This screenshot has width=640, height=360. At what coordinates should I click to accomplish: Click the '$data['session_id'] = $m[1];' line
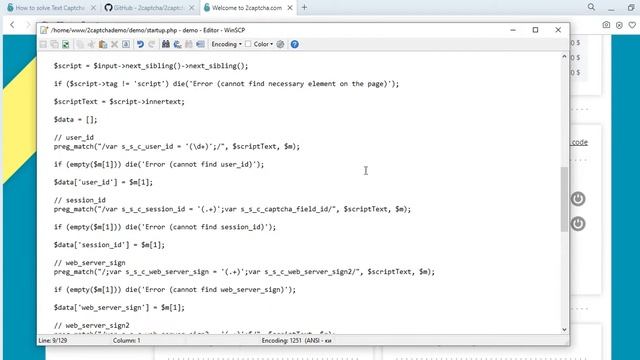click(x=109, y=245)
